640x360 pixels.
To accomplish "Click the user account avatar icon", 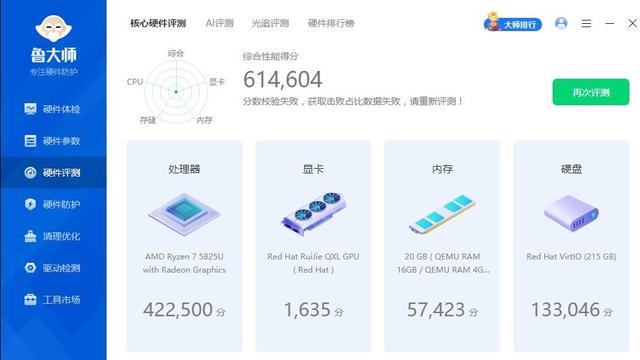I will coord(561,23).
